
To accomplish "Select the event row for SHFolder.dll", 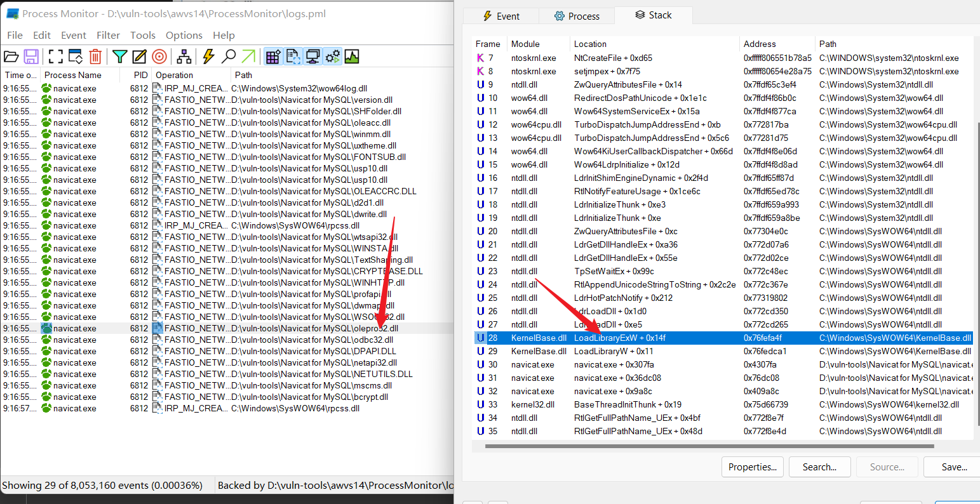I will click(x=227, y=111).
